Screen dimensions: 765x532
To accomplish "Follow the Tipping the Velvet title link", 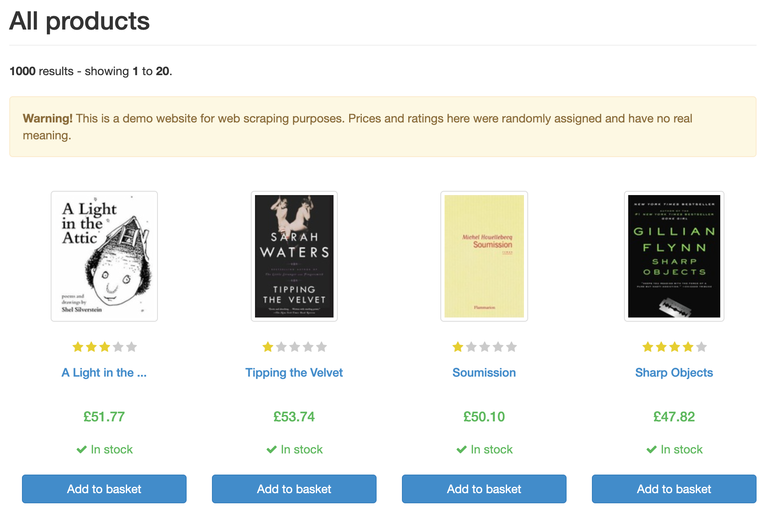I will click(x=294, y=373).
